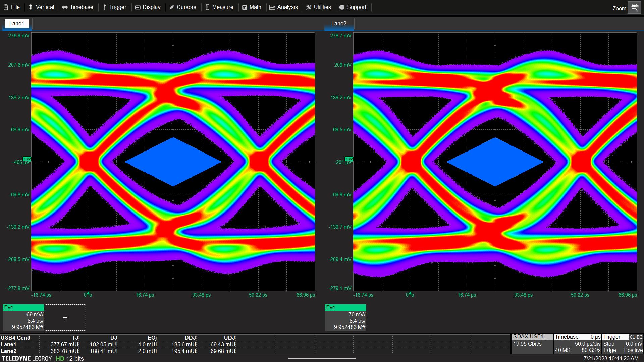Click the Undo zoom button

tap(634, 8)
